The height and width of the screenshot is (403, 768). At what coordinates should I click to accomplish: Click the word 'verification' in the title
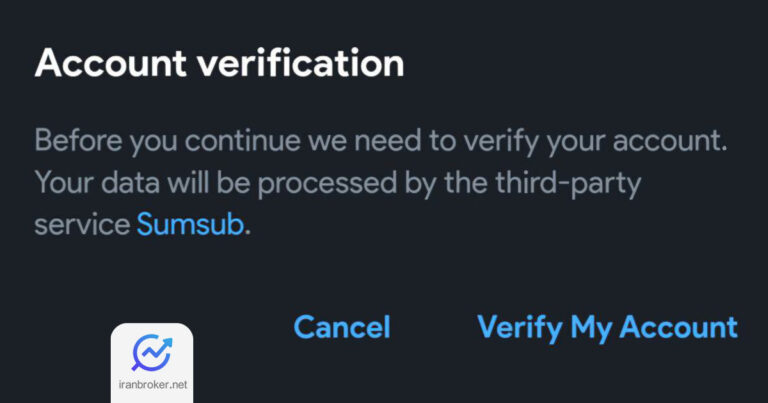pos(301,63)
